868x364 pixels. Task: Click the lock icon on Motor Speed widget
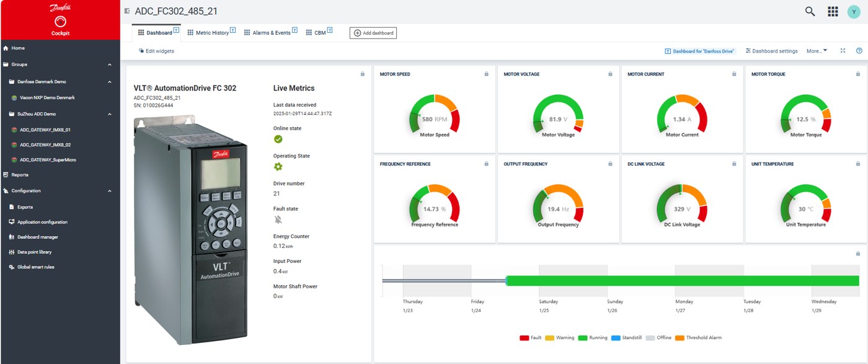tap(486, 74)
